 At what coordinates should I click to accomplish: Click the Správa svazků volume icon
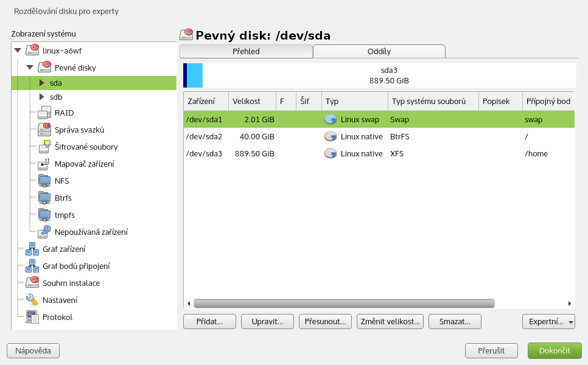44,130
